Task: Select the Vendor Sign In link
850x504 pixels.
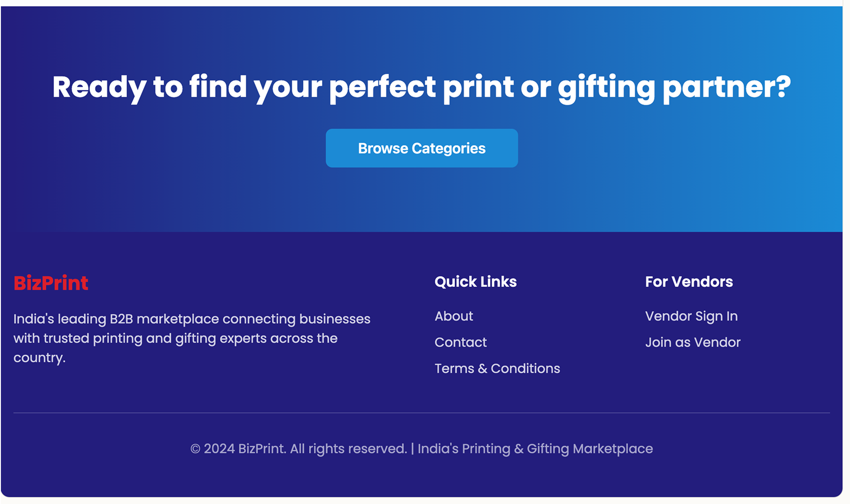Action: (691, 316)
